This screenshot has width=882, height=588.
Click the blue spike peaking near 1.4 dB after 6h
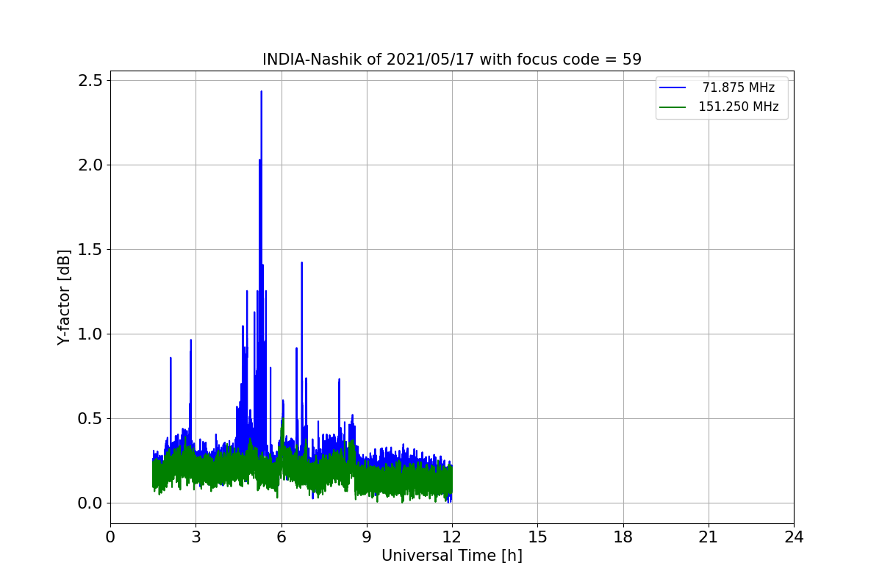[301, 263]
